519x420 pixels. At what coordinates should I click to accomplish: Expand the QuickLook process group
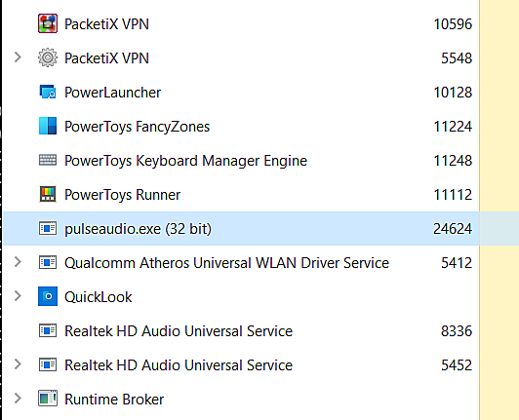point(18,296)
